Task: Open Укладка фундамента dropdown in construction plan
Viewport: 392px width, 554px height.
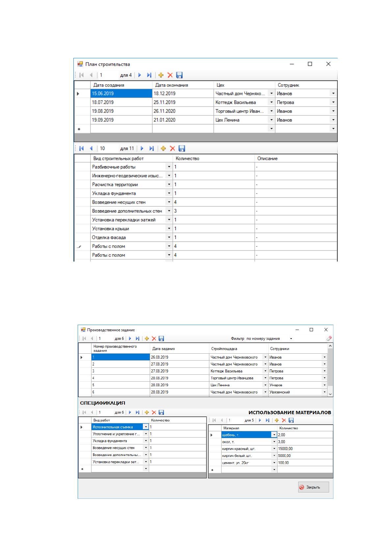Action: coord(169,193)
